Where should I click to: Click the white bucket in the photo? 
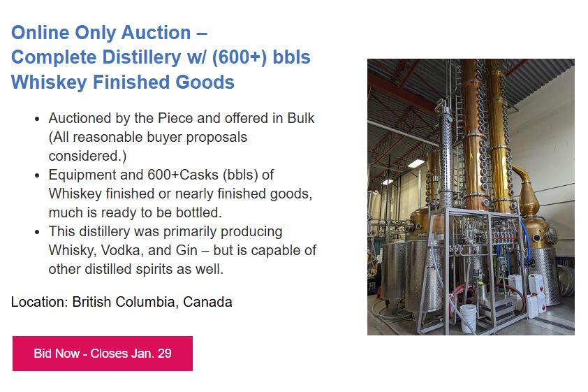click(x=468, y=318)
